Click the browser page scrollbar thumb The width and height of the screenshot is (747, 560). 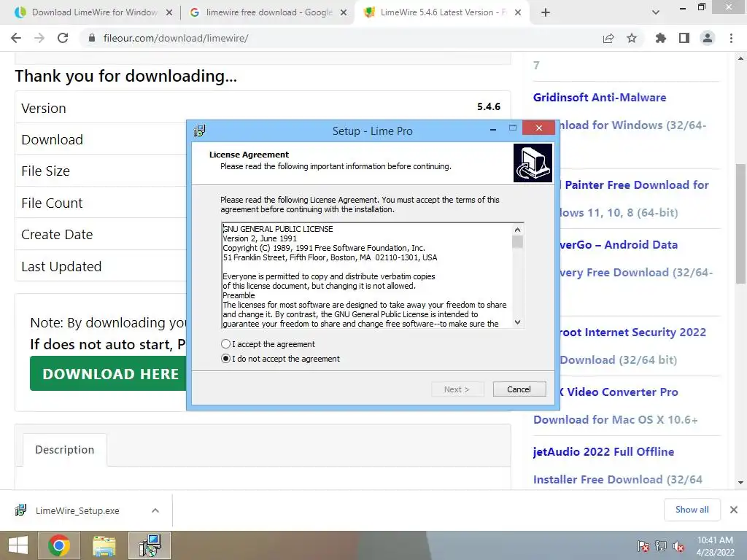[740, 224]
